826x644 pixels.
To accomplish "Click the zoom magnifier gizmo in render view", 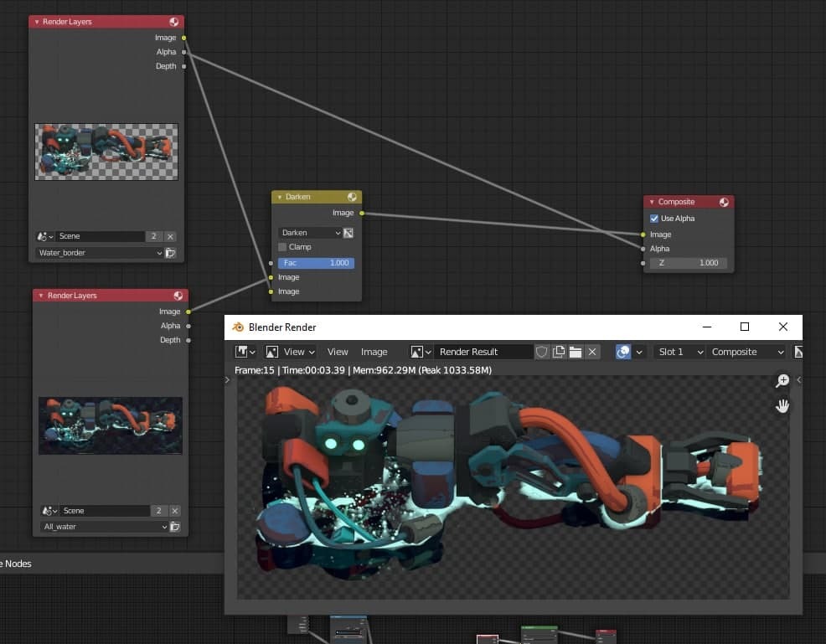I will coord(782,380).
